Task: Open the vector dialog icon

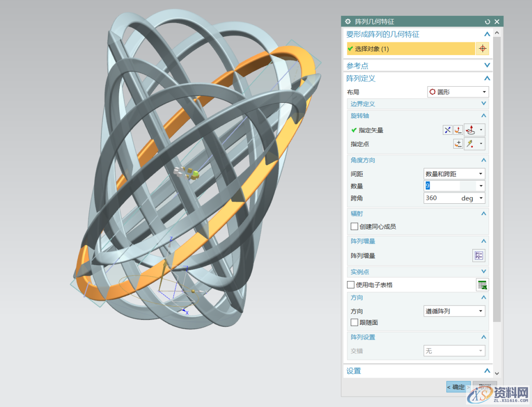Action: pos(458,130)
